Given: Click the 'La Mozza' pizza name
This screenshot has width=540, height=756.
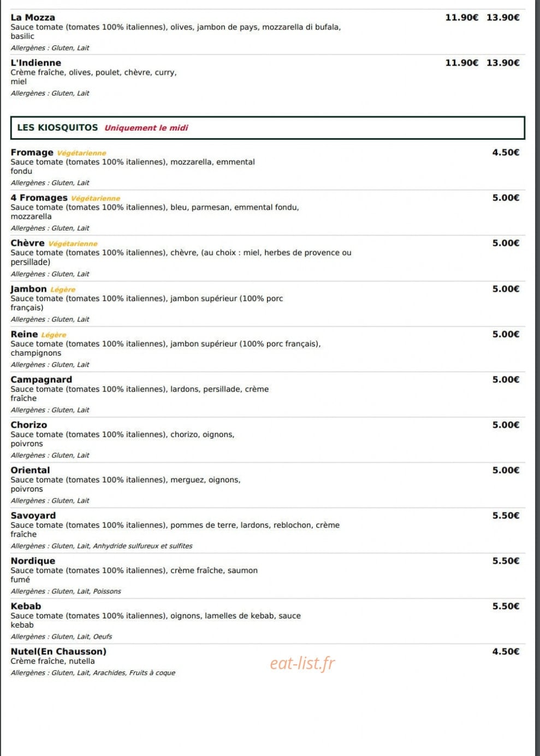Looking at the screenshot, I should (33, 17).
